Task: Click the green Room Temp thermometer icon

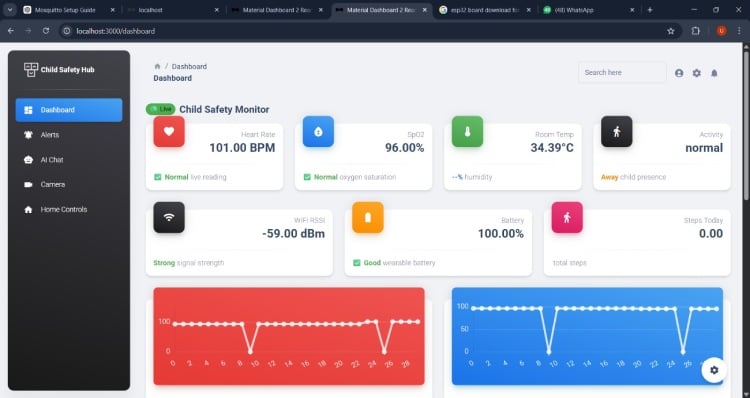Action: tap(467, 132)
